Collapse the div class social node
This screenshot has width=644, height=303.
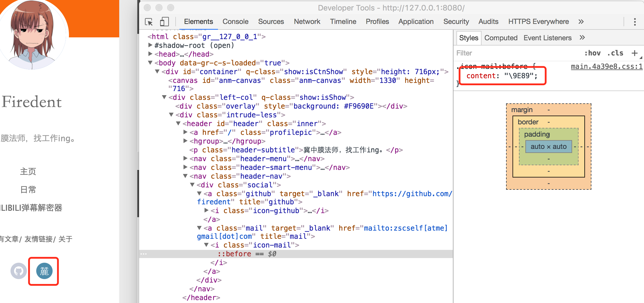click(x=192, y=185)
